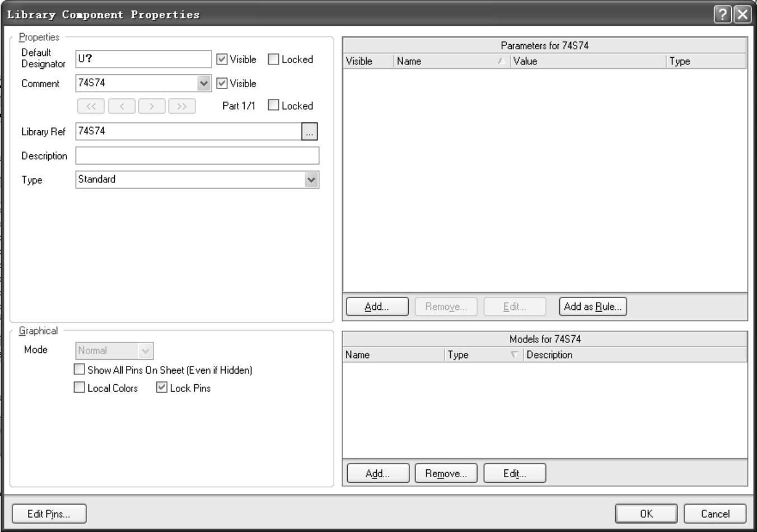Click the Parameters Visible column header

point(368,62)
